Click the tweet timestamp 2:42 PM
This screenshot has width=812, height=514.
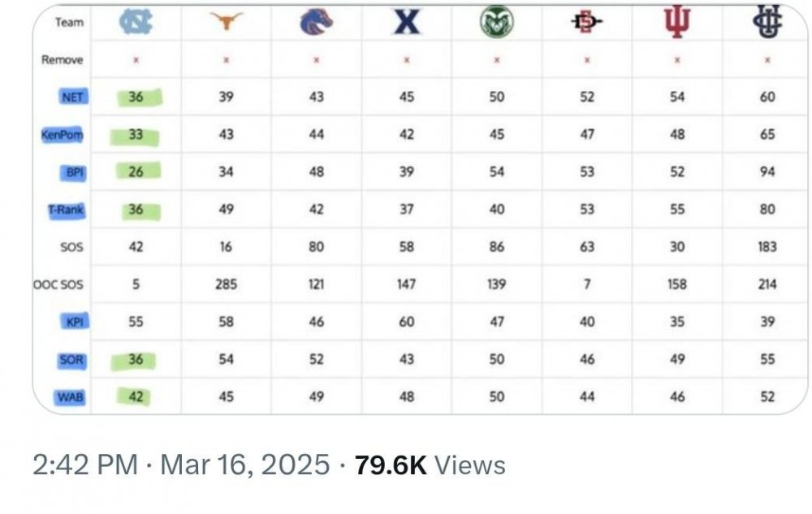click(x=84, y=465)
